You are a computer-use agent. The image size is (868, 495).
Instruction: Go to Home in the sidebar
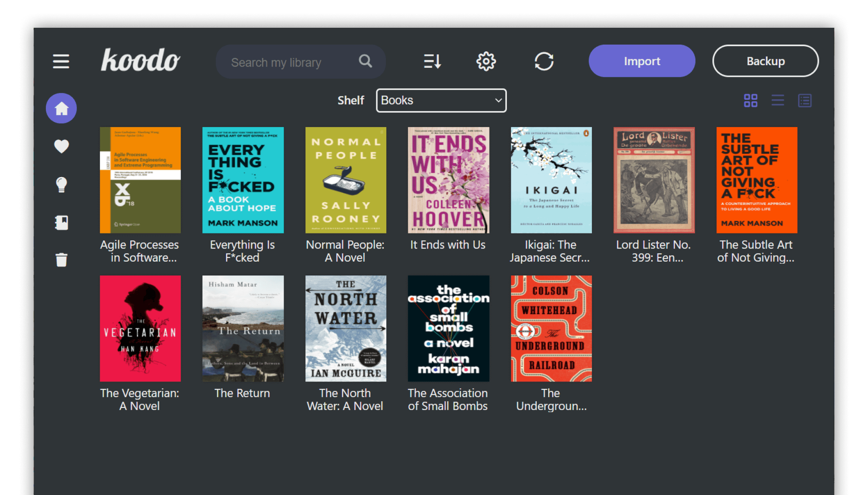pyautogui.click(x=61, y=109)
